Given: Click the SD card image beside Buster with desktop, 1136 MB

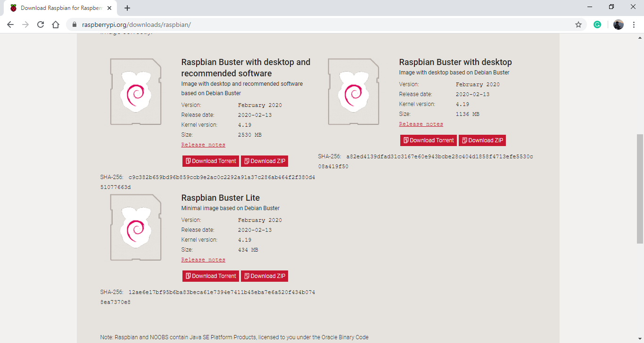Looking at the screenshot, I should tap(354, 92).
